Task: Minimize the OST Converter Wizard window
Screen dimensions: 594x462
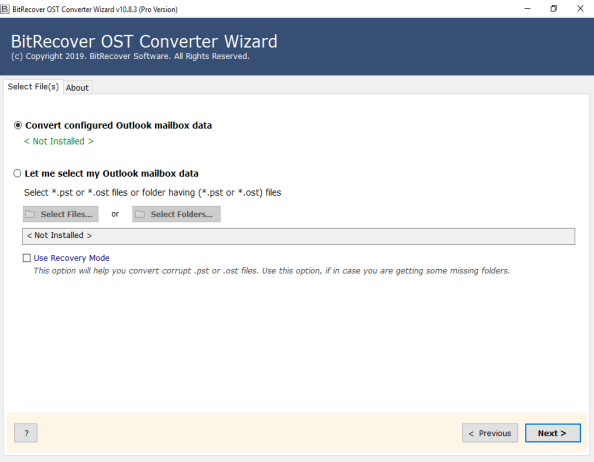Action: tap(527, 9)
